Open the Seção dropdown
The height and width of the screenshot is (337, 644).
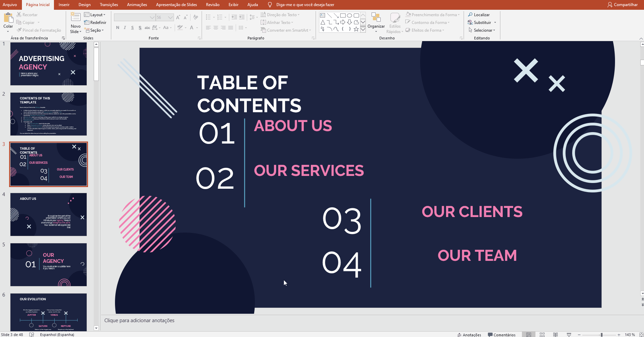pyautogui.click(x=94, y=30)
